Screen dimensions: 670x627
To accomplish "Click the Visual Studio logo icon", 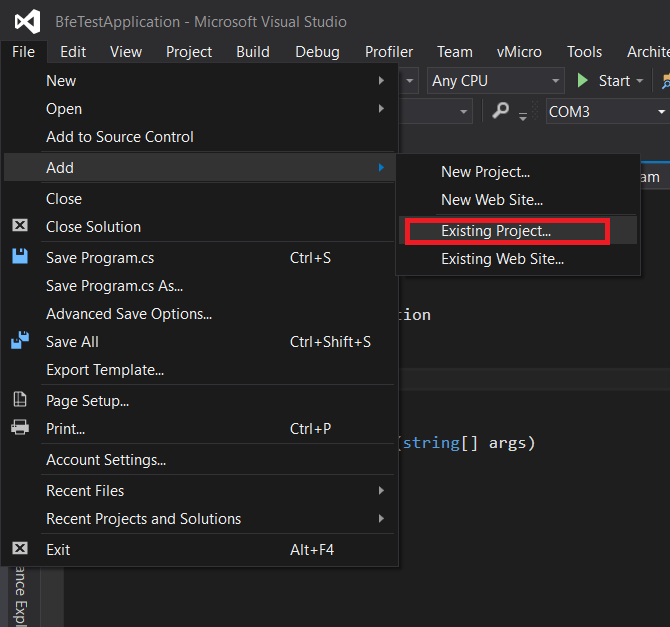I will pos(27,21).
